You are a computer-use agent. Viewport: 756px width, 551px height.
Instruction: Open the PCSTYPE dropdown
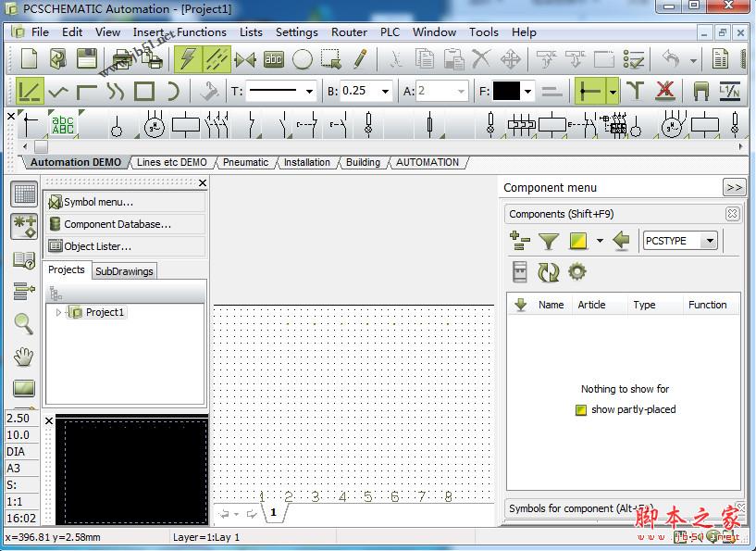(x=710, y=241)
